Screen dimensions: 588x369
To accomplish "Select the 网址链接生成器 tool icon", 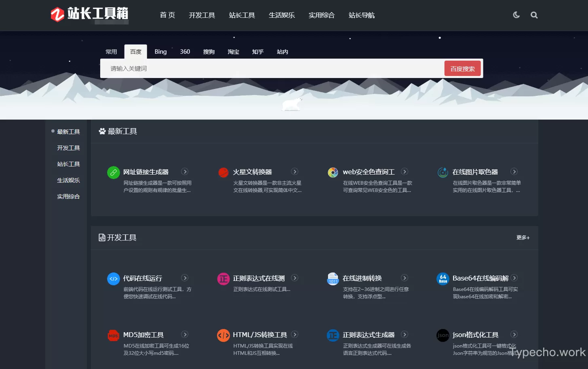I will 113,172.
